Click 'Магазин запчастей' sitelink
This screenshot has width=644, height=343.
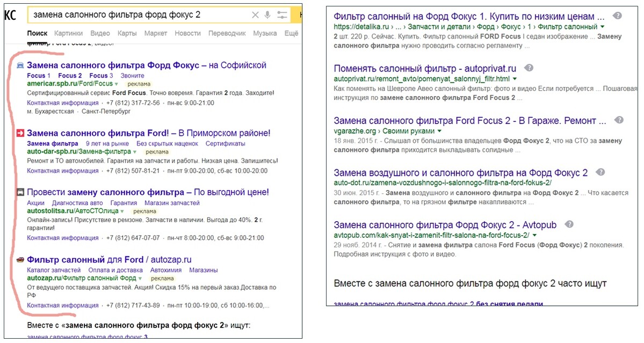click(172, 203)
